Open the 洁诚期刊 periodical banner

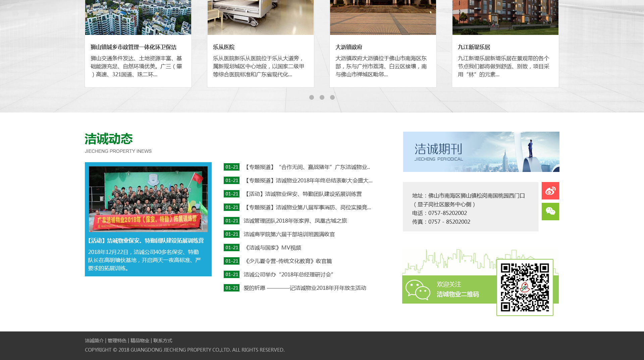(x=481, y=152)
